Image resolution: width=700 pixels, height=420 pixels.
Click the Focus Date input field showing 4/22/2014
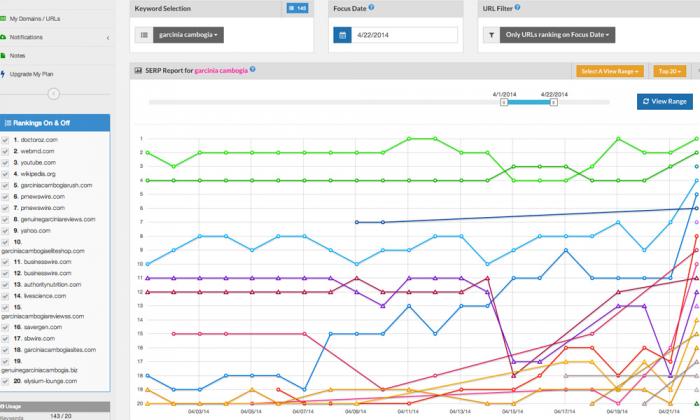(404, 35)
